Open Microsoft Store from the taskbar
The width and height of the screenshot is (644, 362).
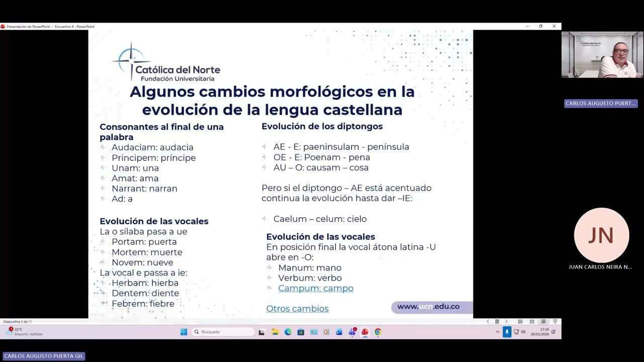pos(301,332)
